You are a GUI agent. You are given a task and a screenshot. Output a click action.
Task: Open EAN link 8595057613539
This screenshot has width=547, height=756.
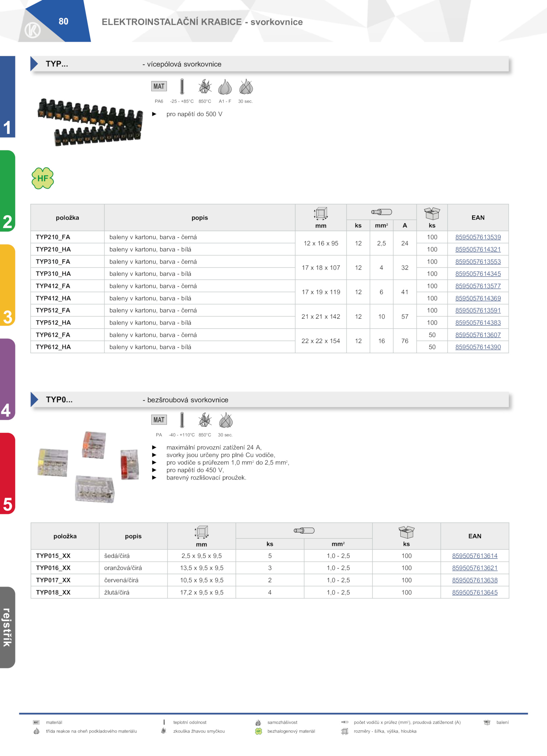pyautogui.click(x=478, y=237)
